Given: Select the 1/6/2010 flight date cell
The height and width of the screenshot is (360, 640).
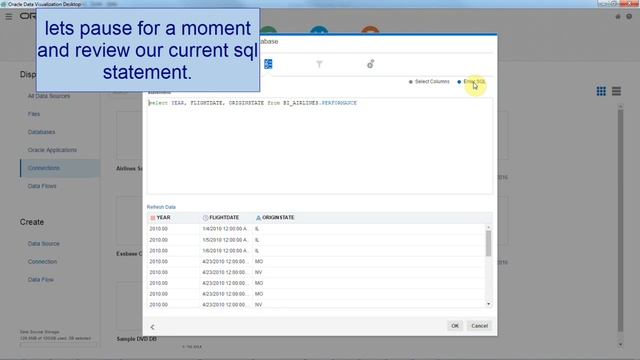Looking at the screenshot, I should [x=226, y=251].
